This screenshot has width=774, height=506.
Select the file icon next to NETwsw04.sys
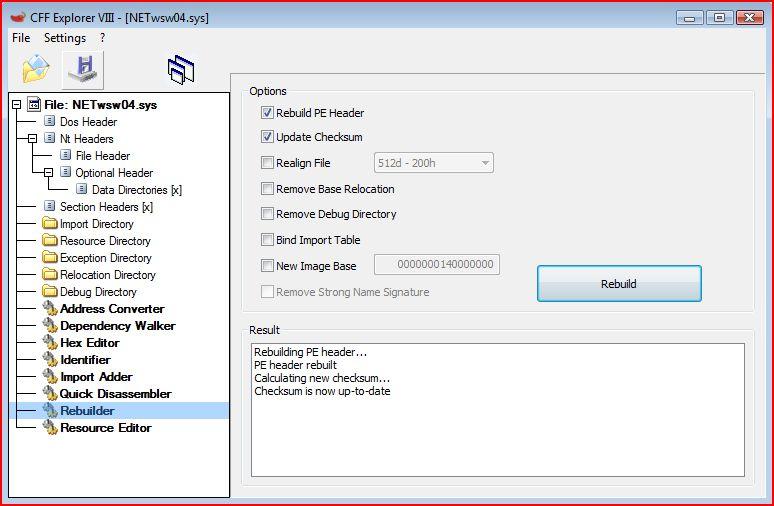pyautogui.click(x=34, y=105)
